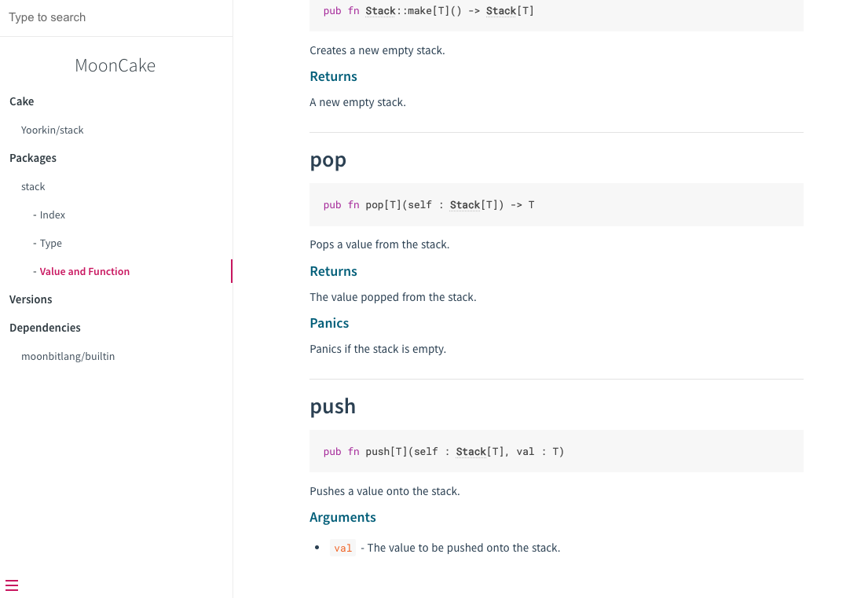Click the Panics subheading under pop
The width and height of the screenshot is (868, 598).
[x=330, y=323]
